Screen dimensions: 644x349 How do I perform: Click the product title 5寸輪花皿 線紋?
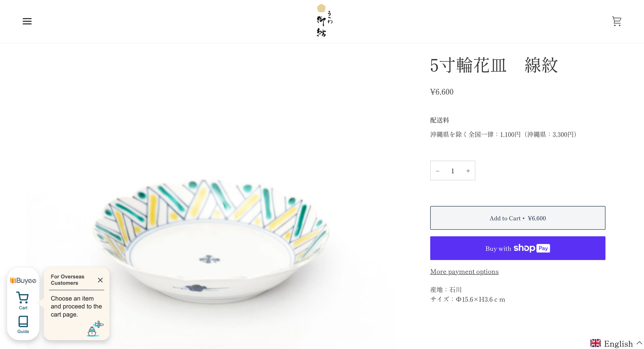pos(494,65)
